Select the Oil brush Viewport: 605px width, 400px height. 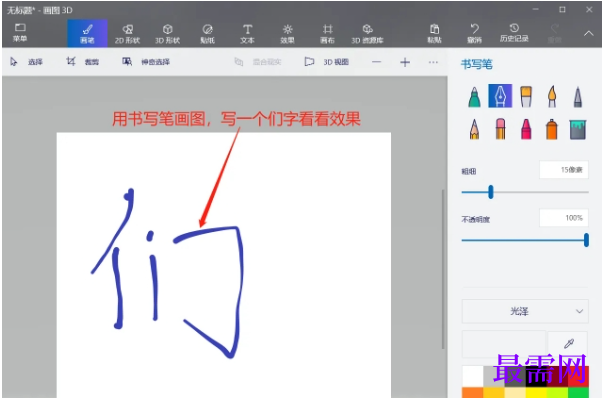526,96
